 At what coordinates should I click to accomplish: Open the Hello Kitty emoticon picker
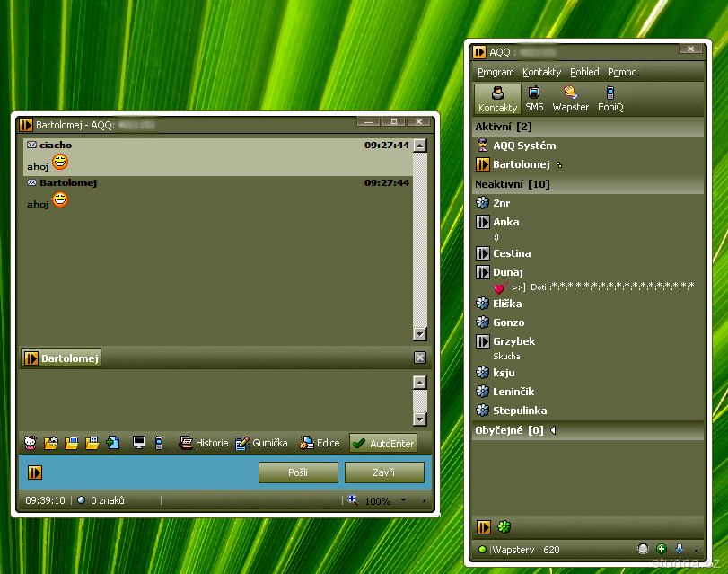[31, 443]
